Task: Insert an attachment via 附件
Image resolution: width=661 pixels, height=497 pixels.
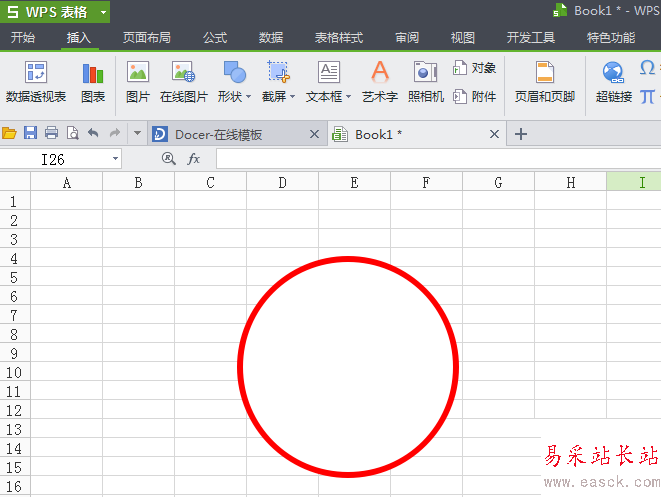Action: click(x=474, y=97)
